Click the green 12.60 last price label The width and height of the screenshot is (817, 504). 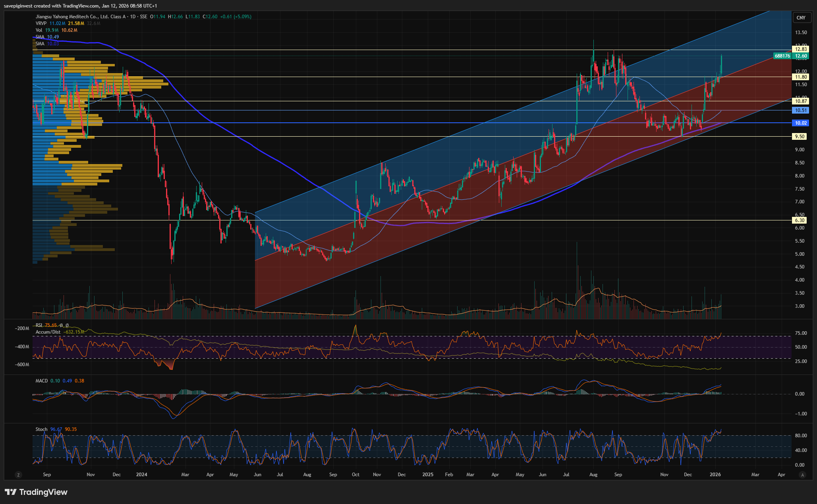(x=801, y=56)
